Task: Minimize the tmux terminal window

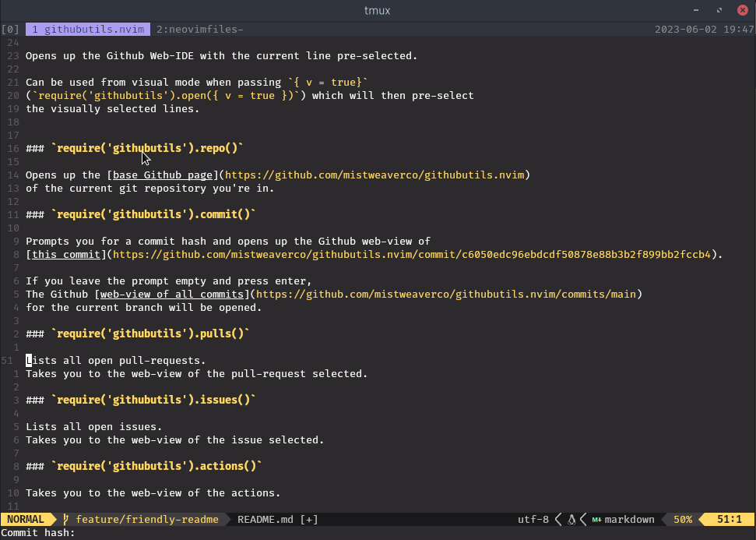Action: point(696,10)
